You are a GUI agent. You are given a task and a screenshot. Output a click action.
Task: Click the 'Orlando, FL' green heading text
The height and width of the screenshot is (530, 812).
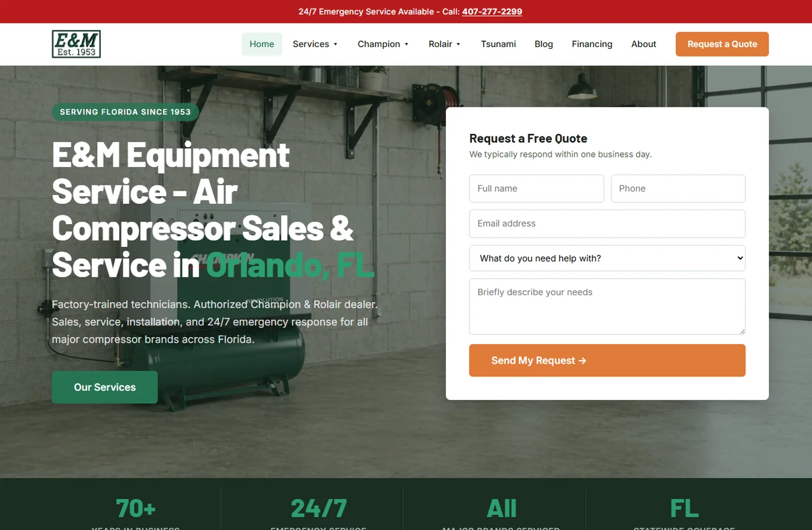290,265
